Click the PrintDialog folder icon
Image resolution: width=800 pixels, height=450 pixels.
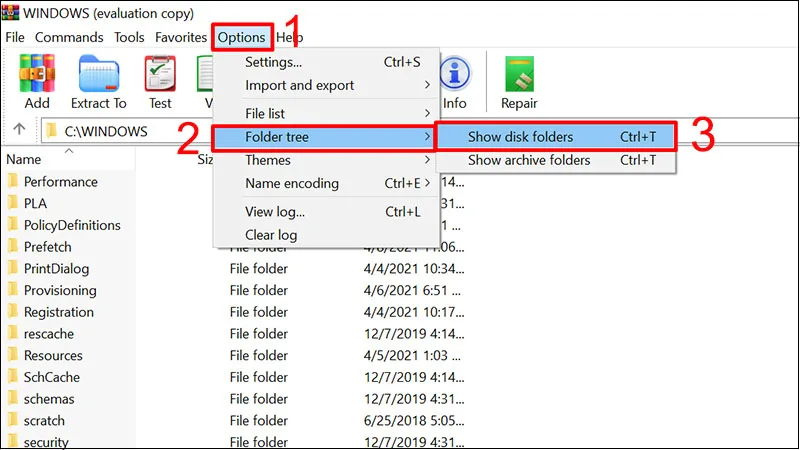13,268
